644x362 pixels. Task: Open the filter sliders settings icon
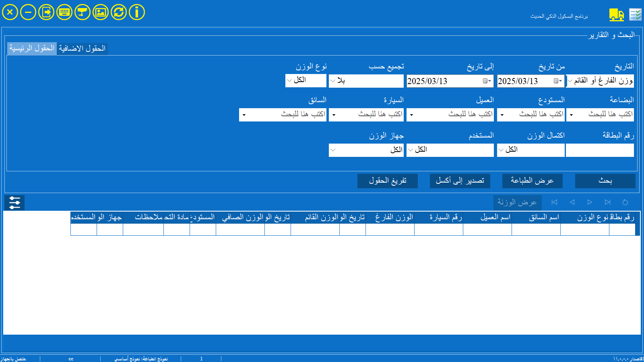14,203
